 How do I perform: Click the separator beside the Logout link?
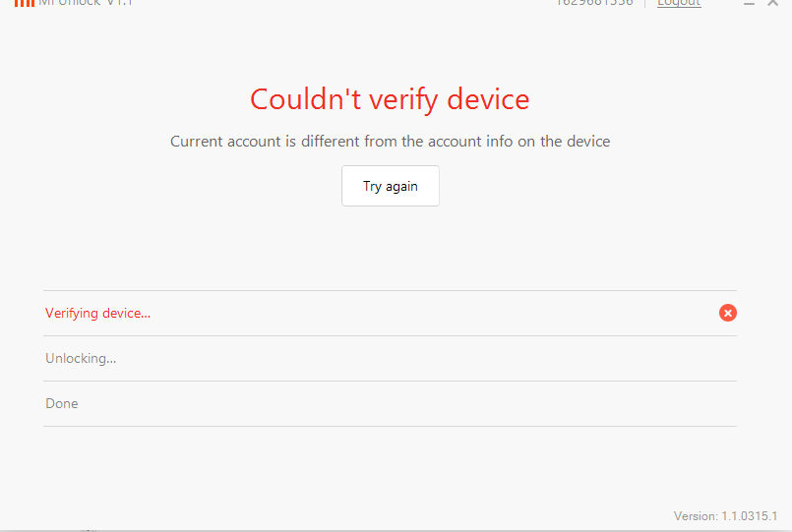(645, 3)
